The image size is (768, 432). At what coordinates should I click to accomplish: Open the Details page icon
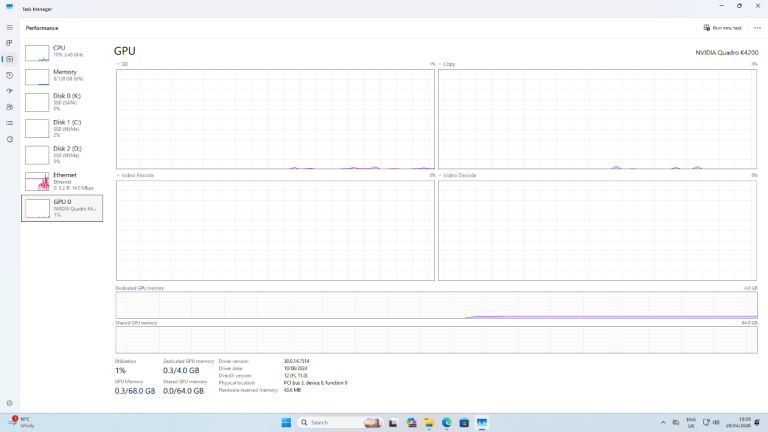point(9,123)
